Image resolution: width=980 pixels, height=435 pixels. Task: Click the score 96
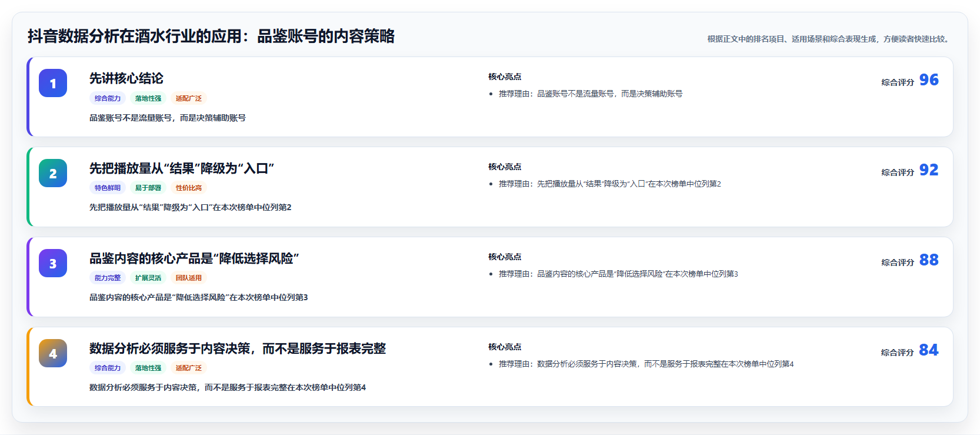click(x=929, y=79)
